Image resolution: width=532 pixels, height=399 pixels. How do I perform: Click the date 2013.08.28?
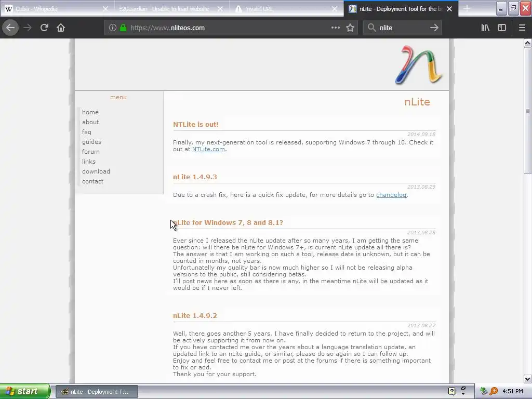pyautogui.click(x=421, y=233)
